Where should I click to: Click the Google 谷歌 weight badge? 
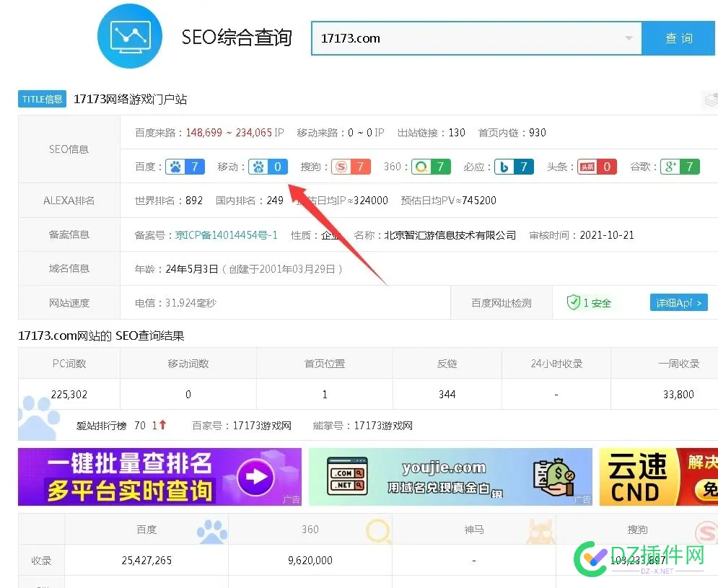680,167
